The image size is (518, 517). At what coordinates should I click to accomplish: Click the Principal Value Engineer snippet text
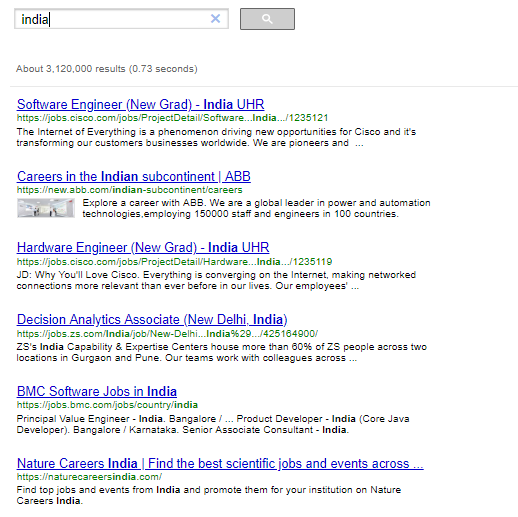point(213,424)
